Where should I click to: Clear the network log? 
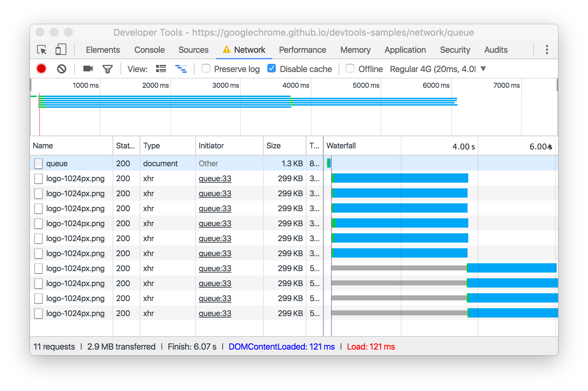point(61,68)
